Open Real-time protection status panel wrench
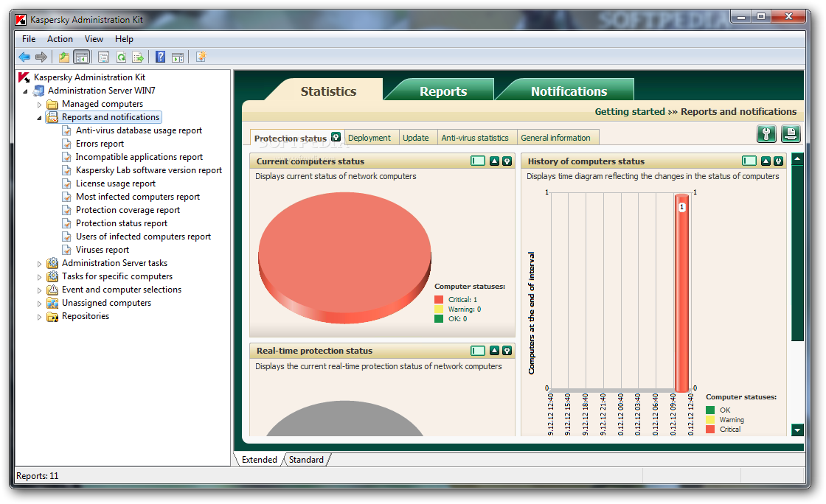This screenshot has width=826, height=504. (507, 351)
